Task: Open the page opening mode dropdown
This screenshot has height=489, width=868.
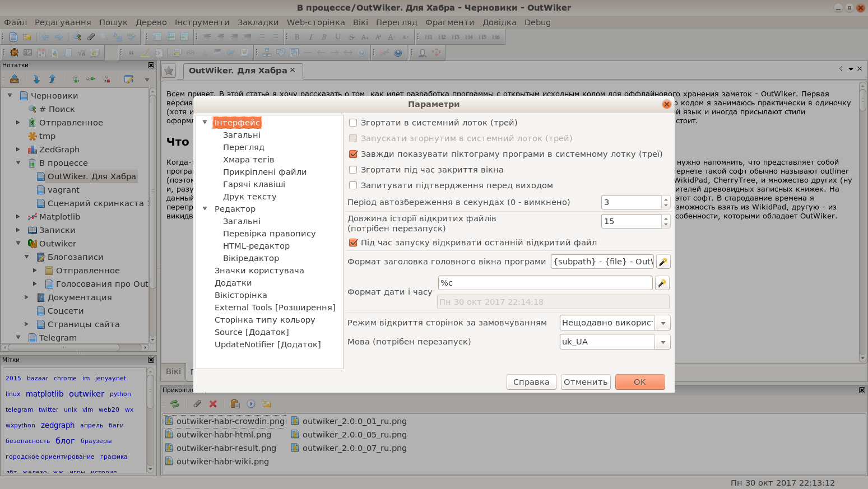Action: point(662,323)
